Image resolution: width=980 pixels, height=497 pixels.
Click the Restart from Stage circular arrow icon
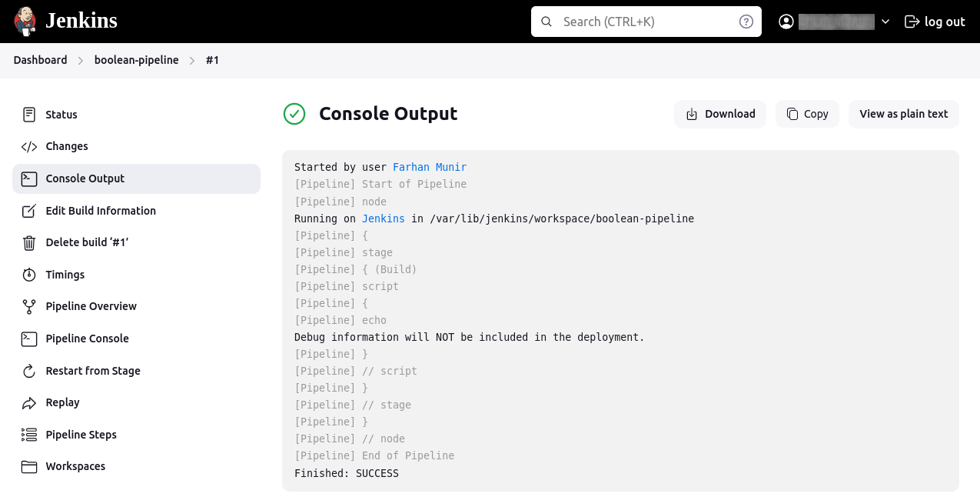[29, 371]
